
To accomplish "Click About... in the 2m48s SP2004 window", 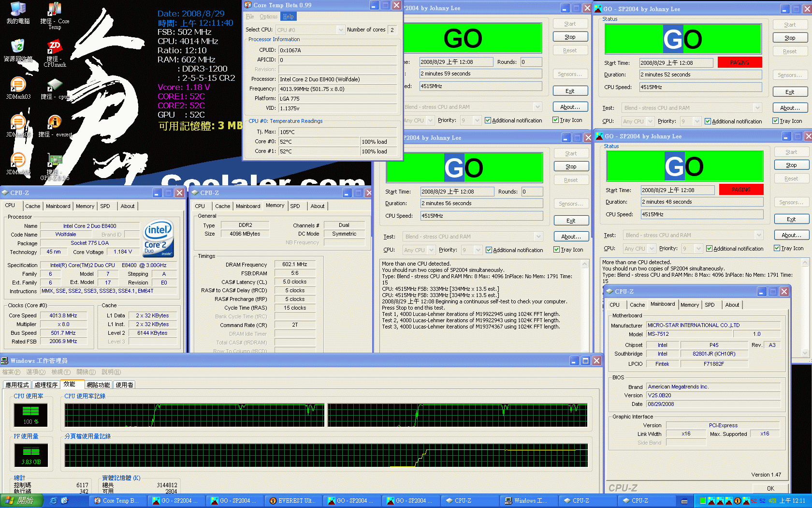I will point(791,235).
